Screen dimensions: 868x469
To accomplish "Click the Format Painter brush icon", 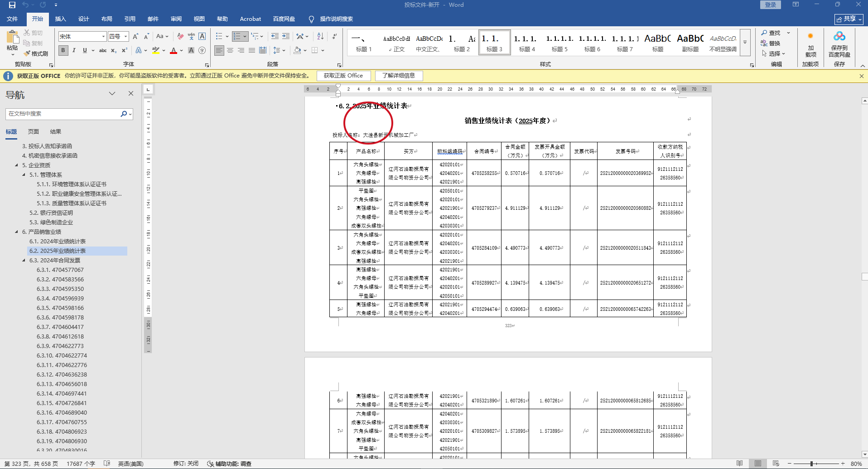I will tap(28, 53).
